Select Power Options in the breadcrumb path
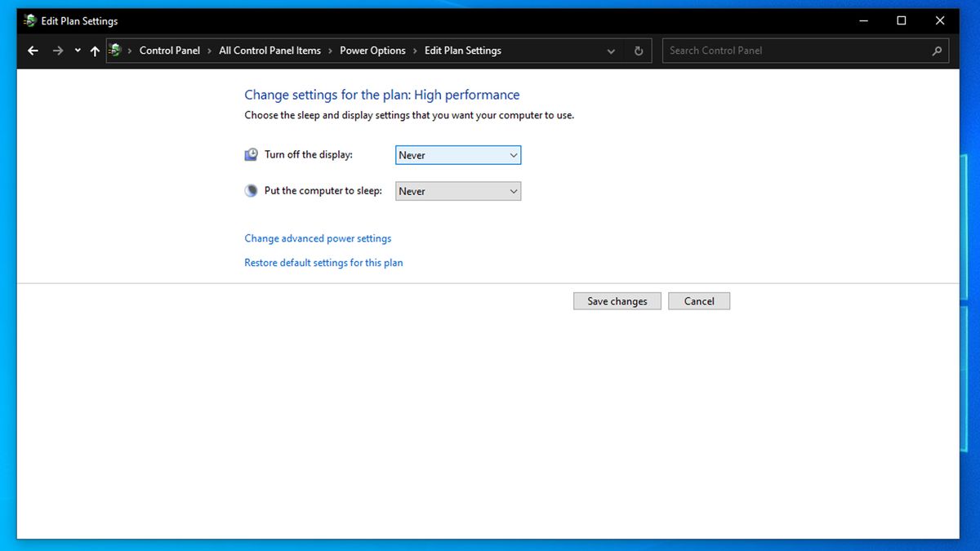The width and height of the screenshot is (980, 551). 372,51
